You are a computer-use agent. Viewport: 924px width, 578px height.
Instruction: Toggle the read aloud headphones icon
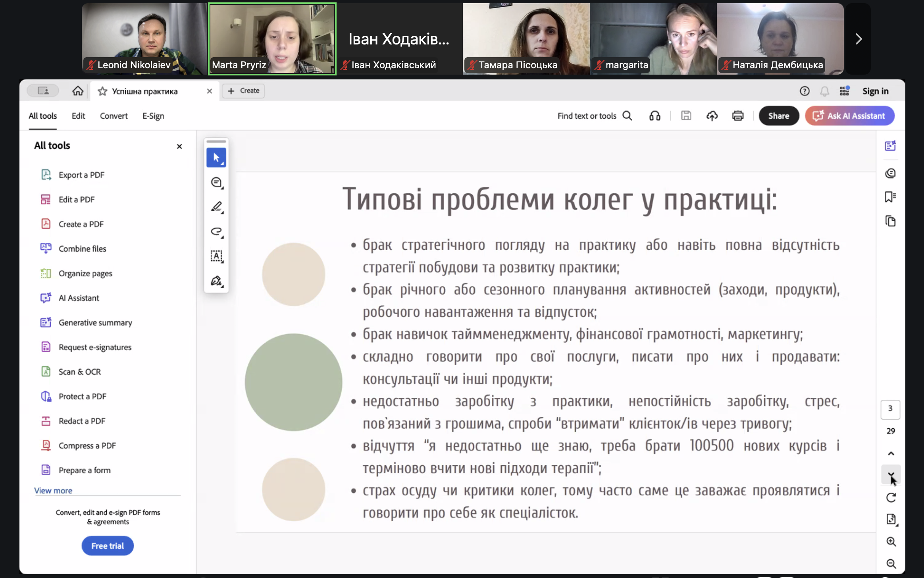point(654,116)
